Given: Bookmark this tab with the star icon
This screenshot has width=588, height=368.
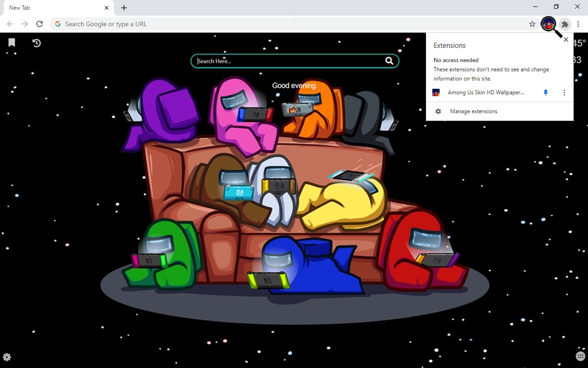Looking at the screenshot, I should point(532,24).
